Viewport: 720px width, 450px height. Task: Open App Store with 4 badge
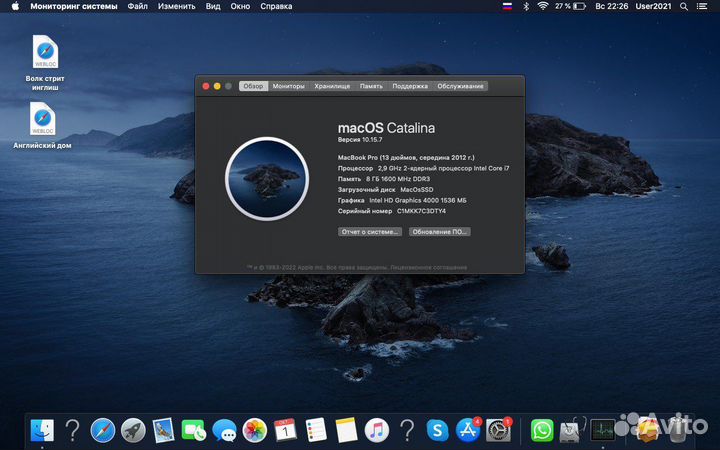coord(468,430)
